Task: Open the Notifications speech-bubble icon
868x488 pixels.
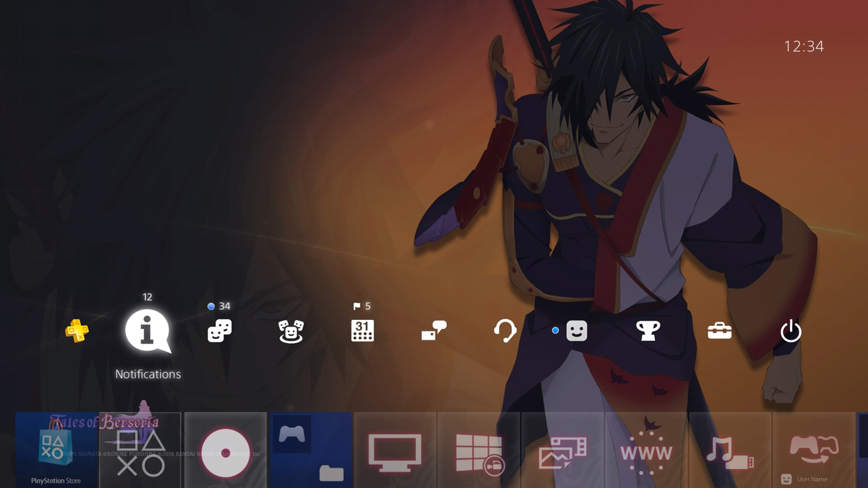Action: [x=148, y=331]
